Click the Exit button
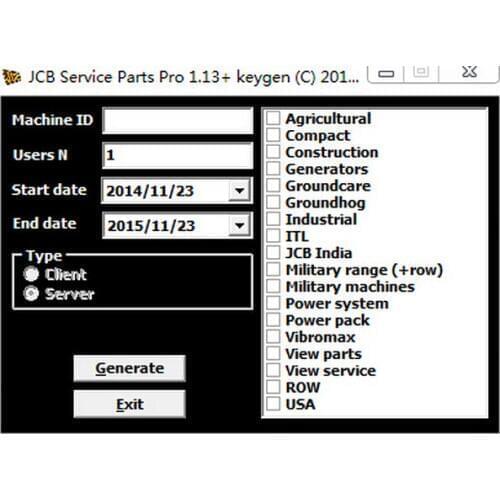The image size is (500, 500). (x=129, y=404)
